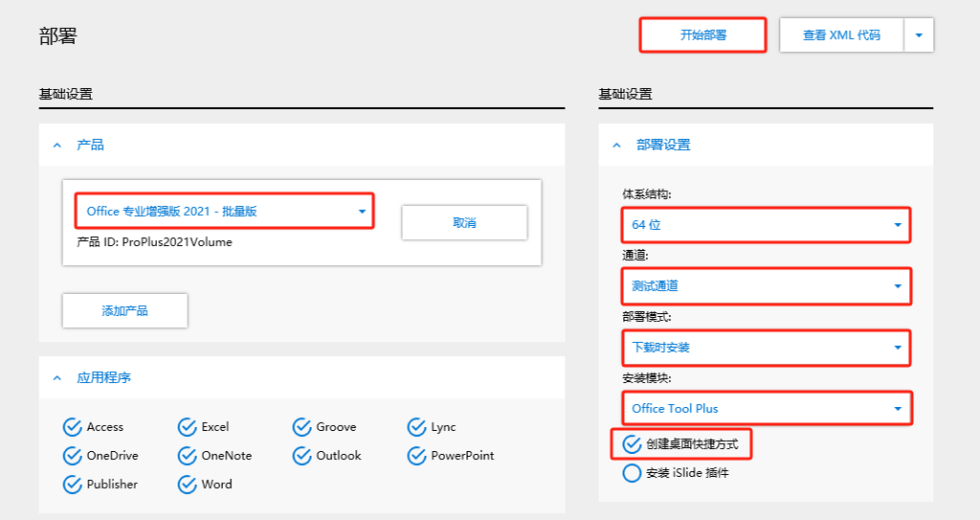
Task: Uncheck the PowerPoint application
Action: 417,456
